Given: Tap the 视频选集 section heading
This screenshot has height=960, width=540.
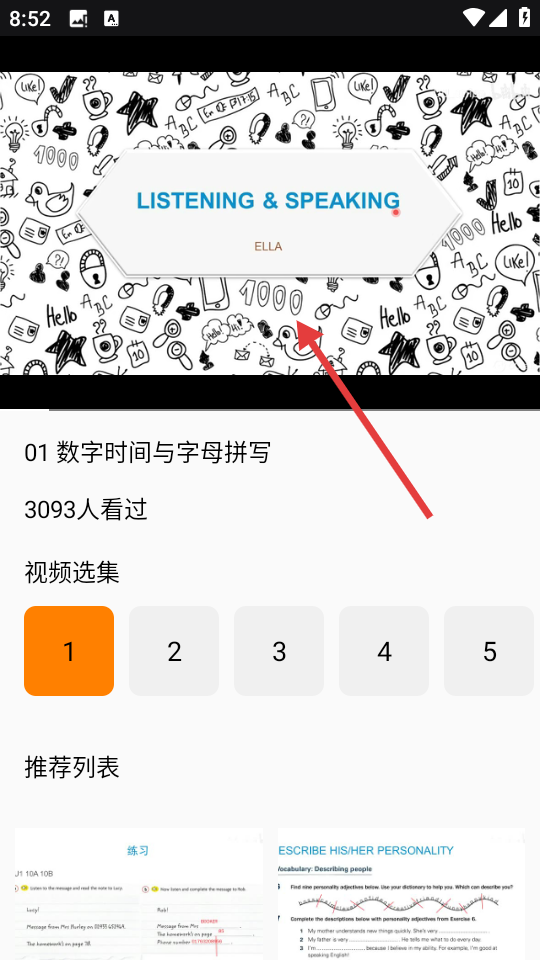Looking at the screenshot, I should (72, 572).
